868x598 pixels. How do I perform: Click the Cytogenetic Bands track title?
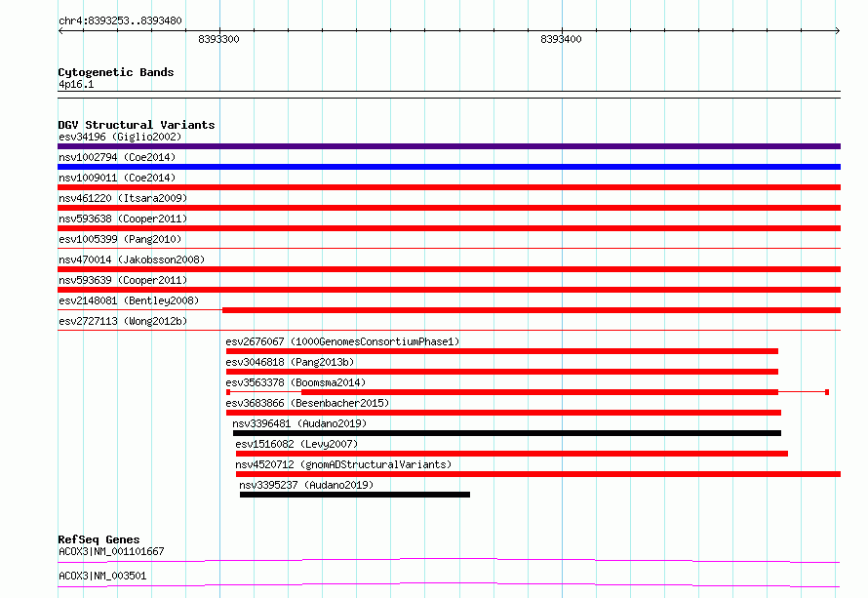116,72
